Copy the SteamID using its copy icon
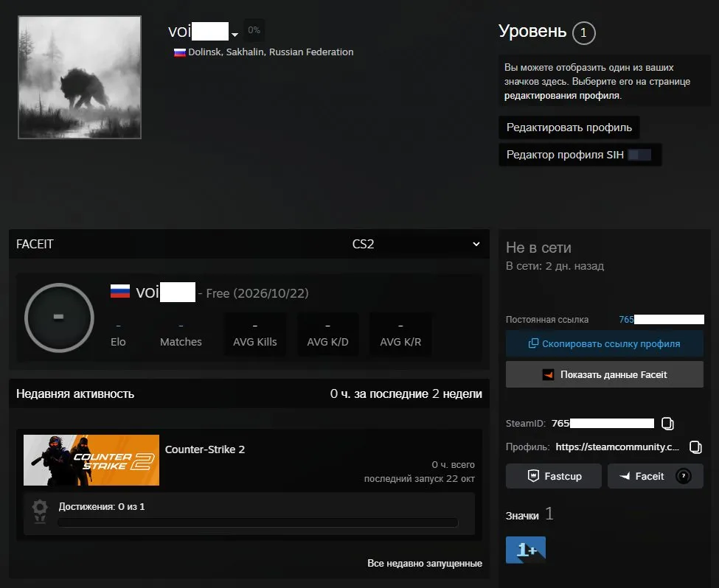Screen dimensions: 719x588 click(667, 424)
